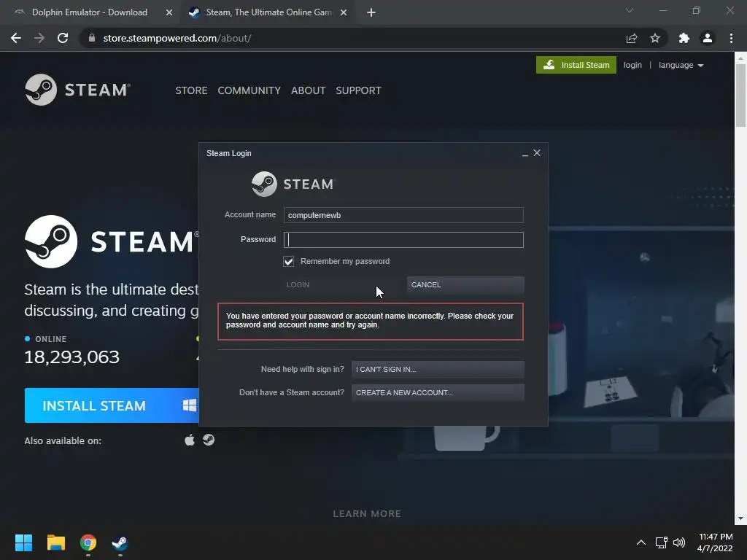Click the page vertical scrollbar thumb

740,96
